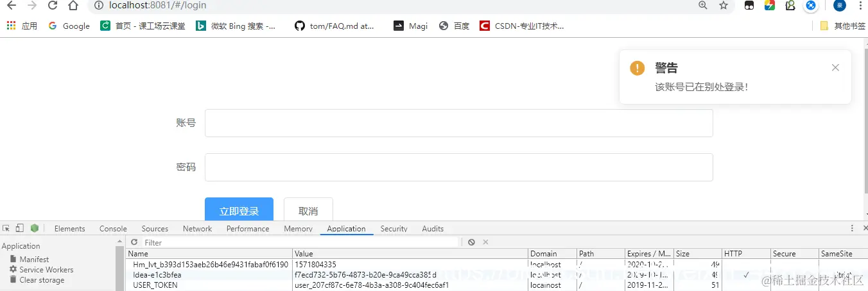Focus the cookie Filter field

coord(300,242)
